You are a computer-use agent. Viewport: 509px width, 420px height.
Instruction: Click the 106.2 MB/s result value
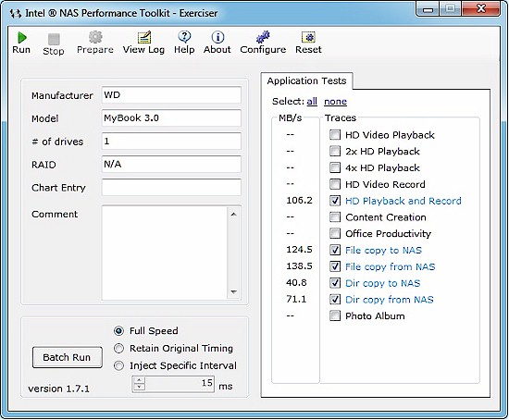(x=299, y=200)
